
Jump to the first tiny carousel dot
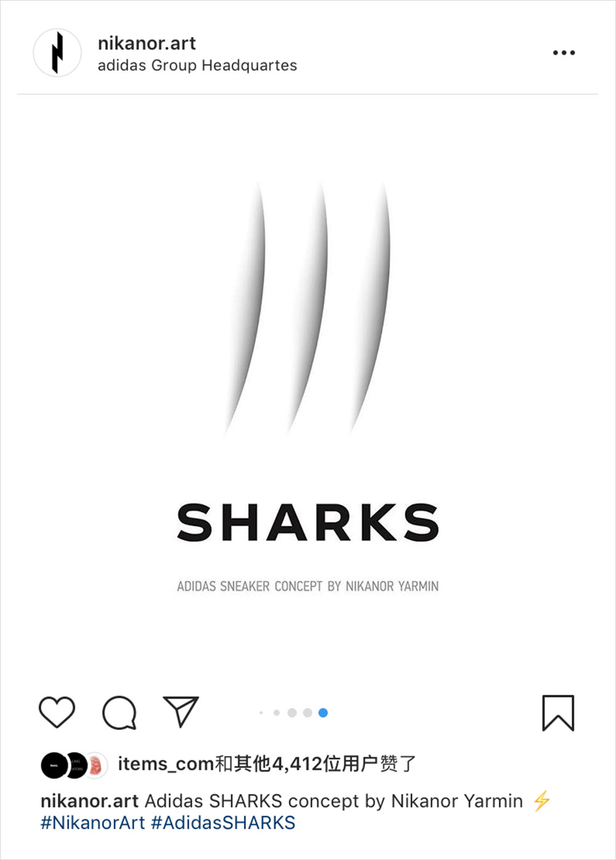click(261, 713)
